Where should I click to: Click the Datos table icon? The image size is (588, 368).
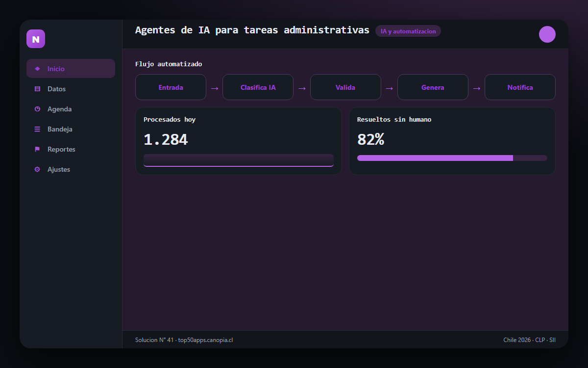[37, 89]
